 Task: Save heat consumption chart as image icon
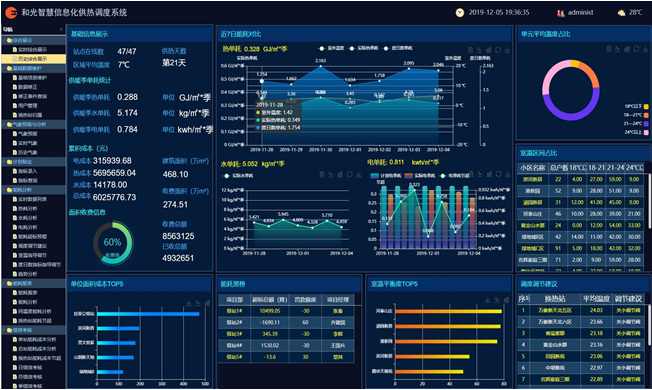(507, 50)
